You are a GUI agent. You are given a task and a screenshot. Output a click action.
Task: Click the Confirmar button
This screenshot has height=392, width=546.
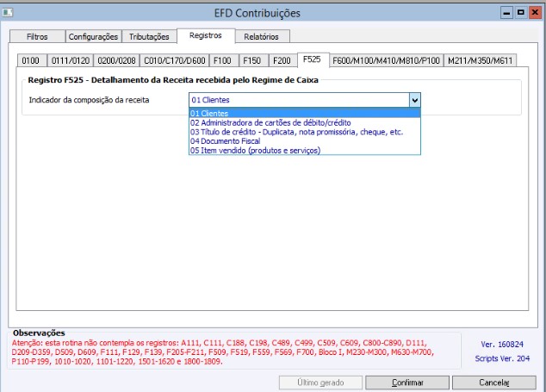[x=407, y=383]
